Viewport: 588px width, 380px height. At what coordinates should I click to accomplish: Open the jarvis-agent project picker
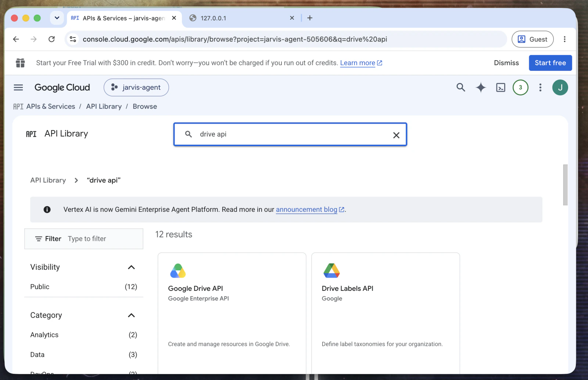pyautogui.click(x=136, y=87)
